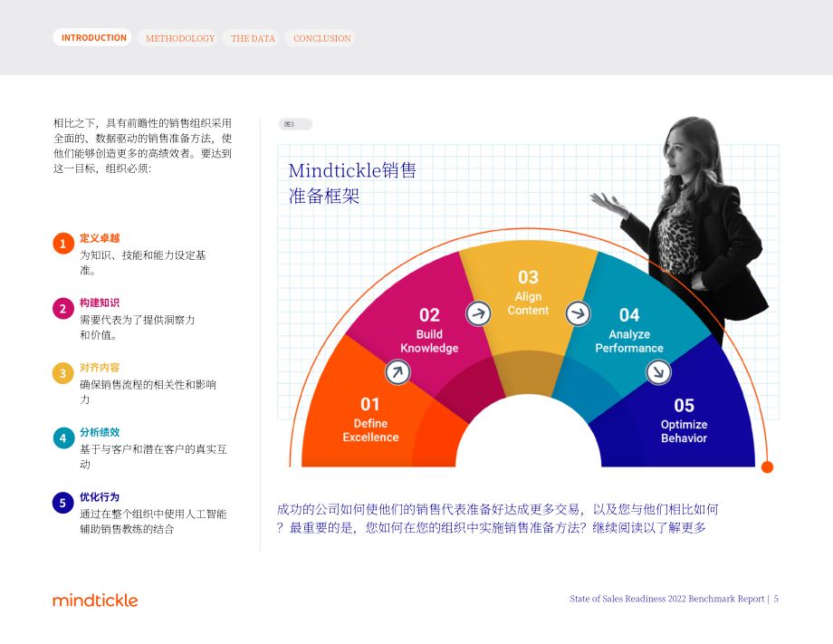This screenshot has height=644, width=833.
Task: Click the yellow number 3 circle badge
Action: tap(63, 373)
